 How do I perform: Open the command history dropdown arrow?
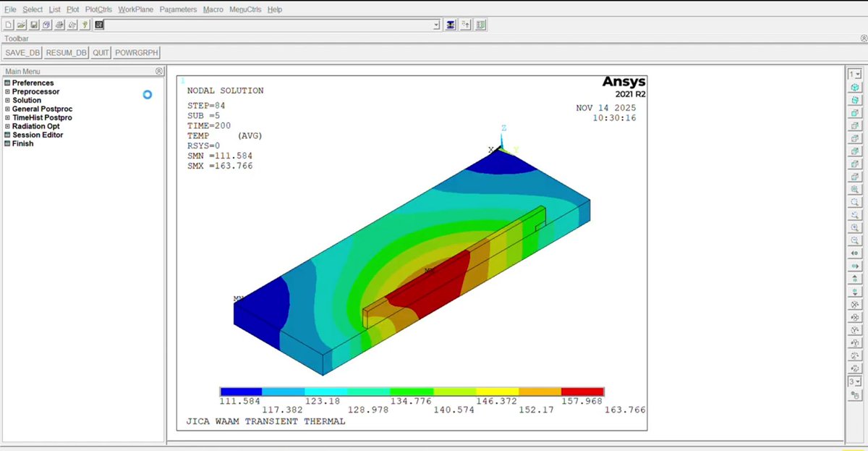pos(436,25)
